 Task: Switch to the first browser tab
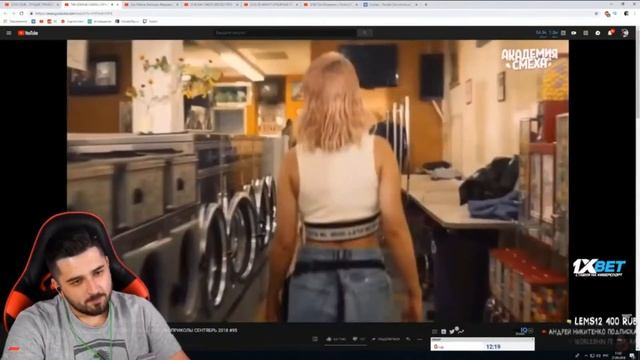tap(31, 4)
